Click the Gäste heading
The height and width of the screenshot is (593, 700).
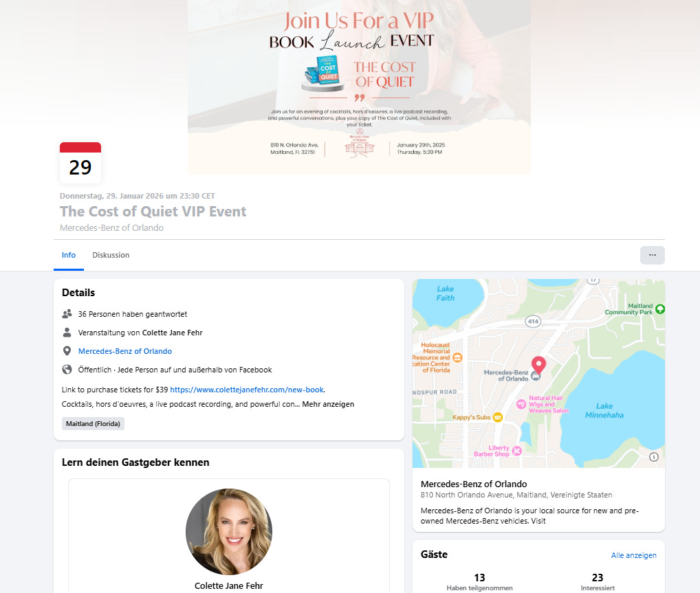(434, 555)
